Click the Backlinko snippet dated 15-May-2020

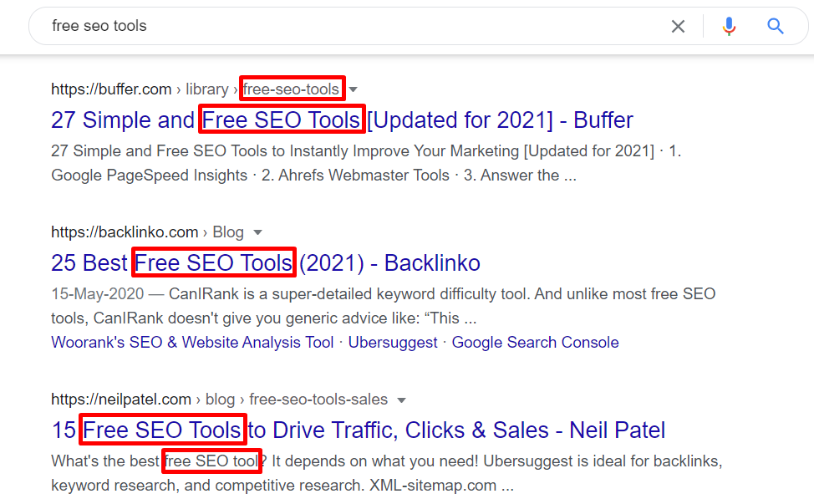click(x=383, y=306)
